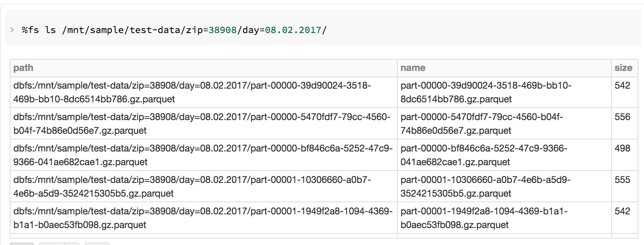Select the path cell ending 74b86e0d56e7.gz.parquet

click(201, 124)
